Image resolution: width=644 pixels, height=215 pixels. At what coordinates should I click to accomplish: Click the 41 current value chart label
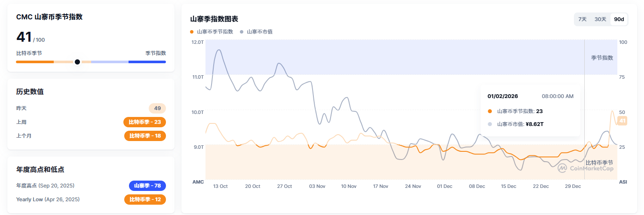coord(622,121)
